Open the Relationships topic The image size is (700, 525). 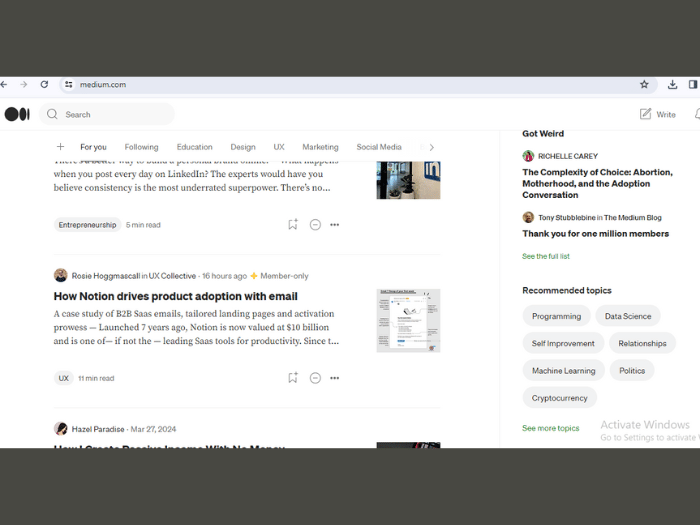[x=642, y=343]
